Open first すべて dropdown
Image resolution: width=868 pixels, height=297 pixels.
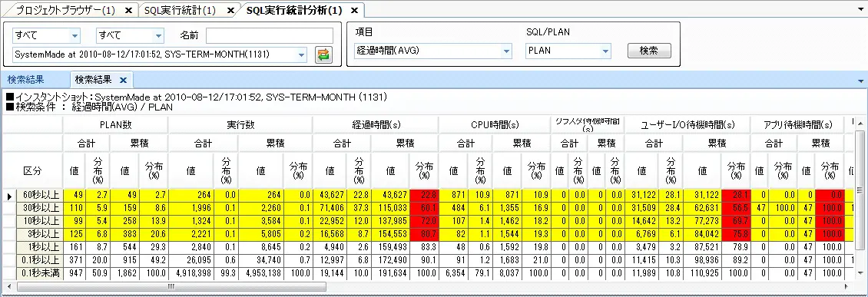pyautogui.click(x=75, y=36)
